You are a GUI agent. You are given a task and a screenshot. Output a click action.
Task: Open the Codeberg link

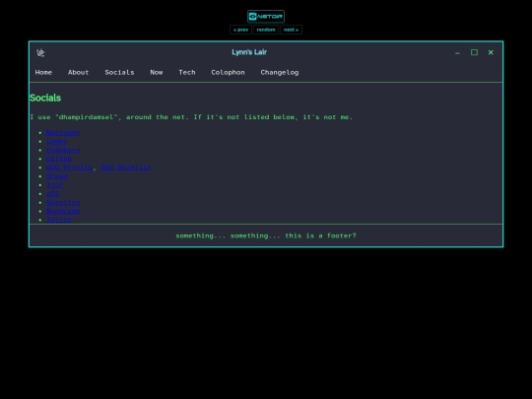click(63, 150)
